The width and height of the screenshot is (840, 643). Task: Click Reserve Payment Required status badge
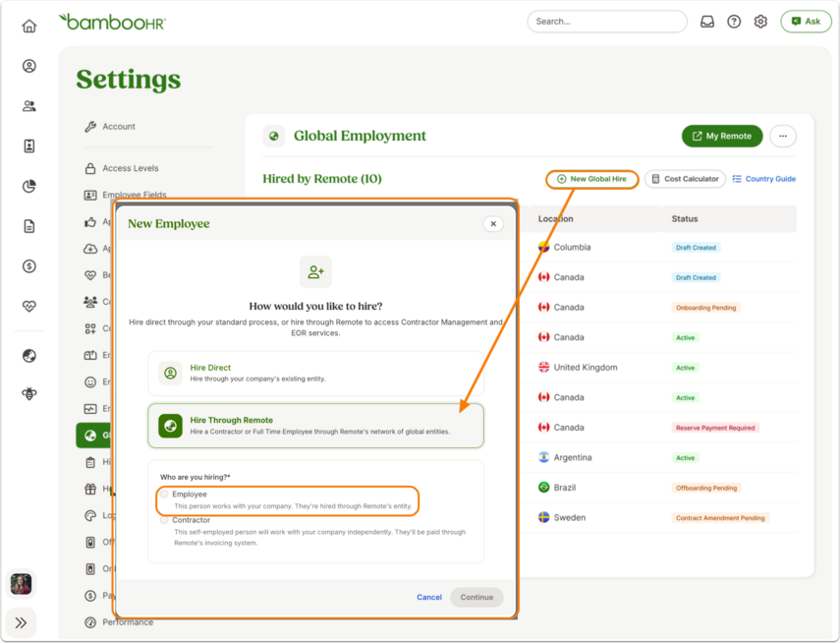[x=715, y=428]
